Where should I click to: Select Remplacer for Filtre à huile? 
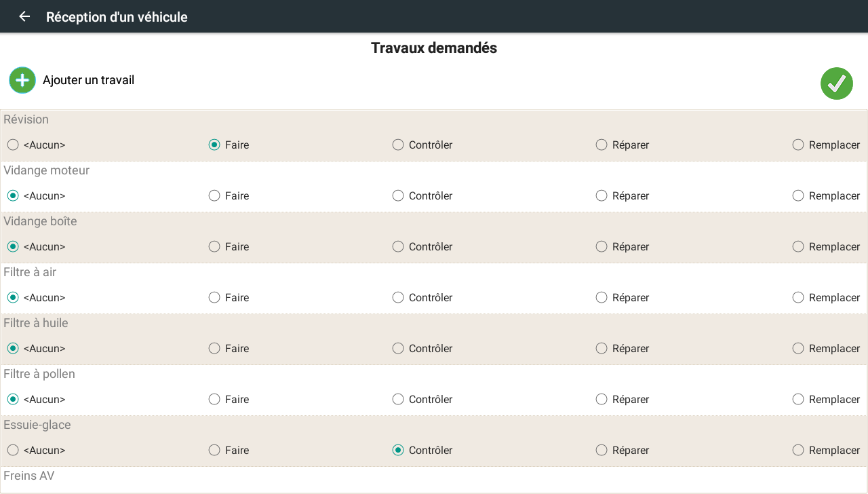[798, 348]
